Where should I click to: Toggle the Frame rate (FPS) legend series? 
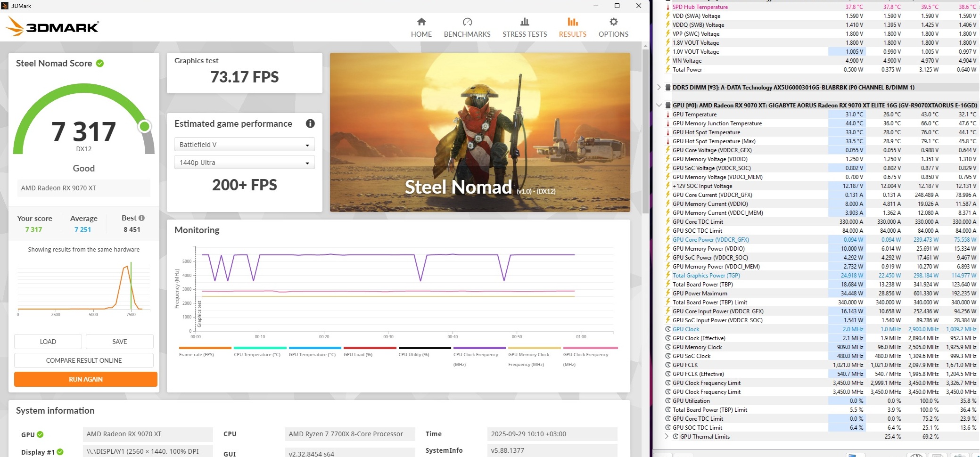205,351
